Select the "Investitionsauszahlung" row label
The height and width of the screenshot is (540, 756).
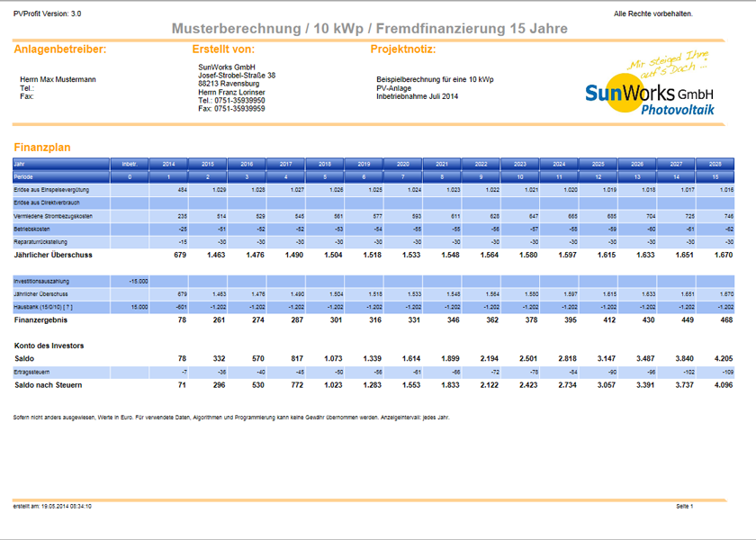click(x=41, y=281)
